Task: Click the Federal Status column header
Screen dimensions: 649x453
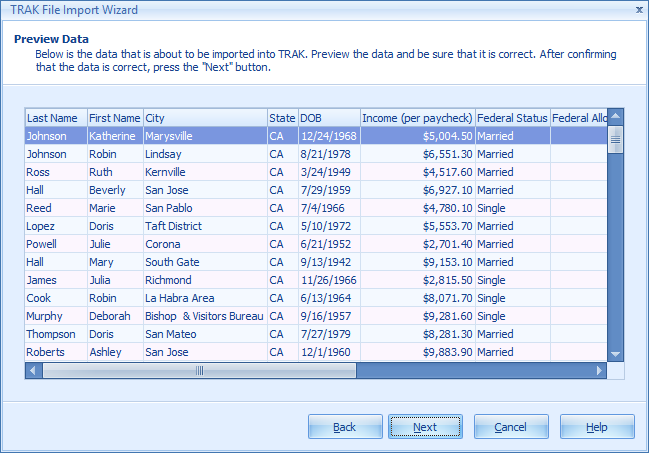Action: 511,118
